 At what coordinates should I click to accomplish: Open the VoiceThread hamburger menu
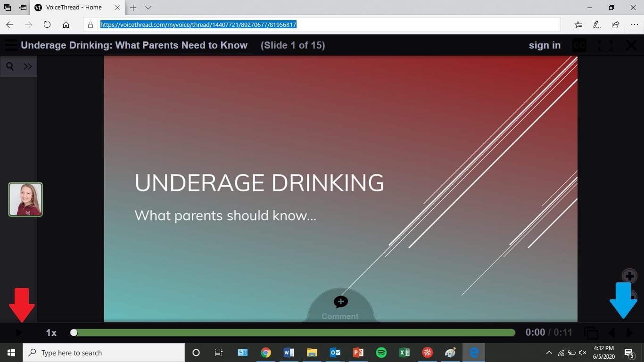[10, 45]
